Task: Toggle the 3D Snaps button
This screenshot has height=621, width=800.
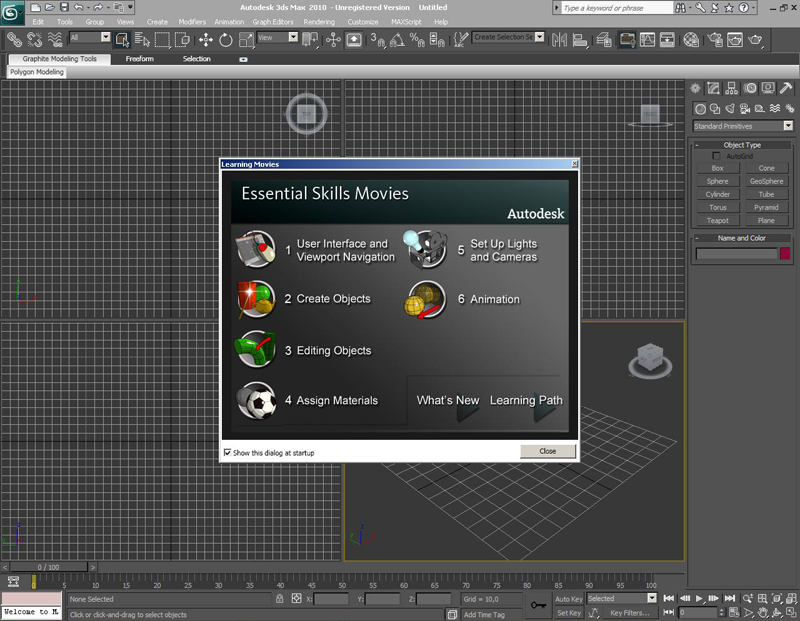Action: [x=377, y=39]
